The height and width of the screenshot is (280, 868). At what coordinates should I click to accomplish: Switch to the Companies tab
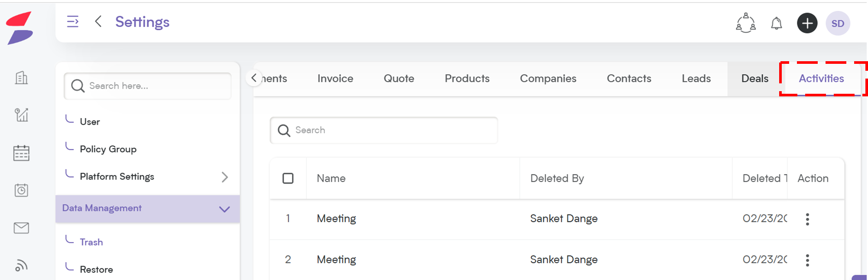pos(548,79)
